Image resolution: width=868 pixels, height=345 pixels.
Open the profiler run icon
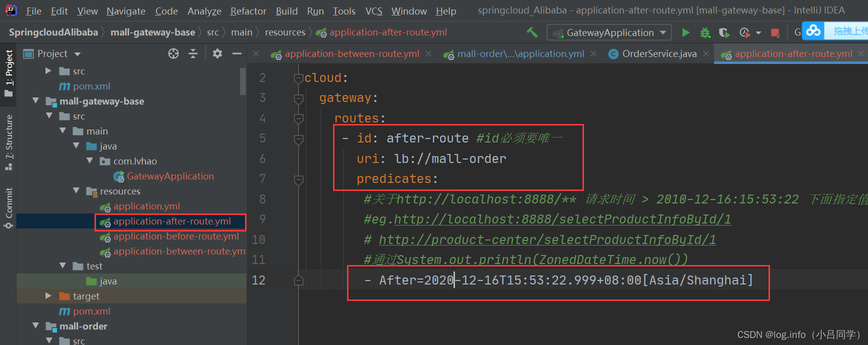pos(744,33)
